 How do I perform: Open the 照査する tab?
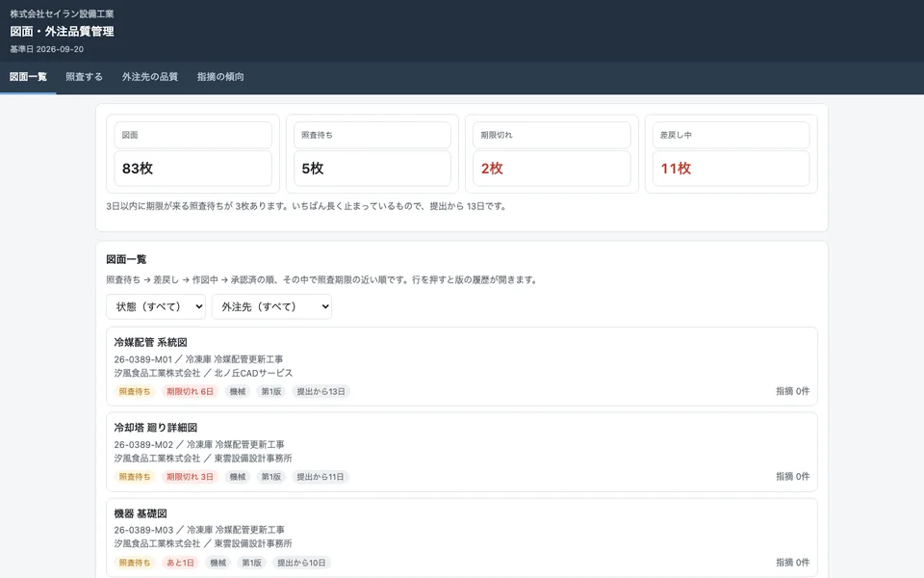tap(85, 77)
